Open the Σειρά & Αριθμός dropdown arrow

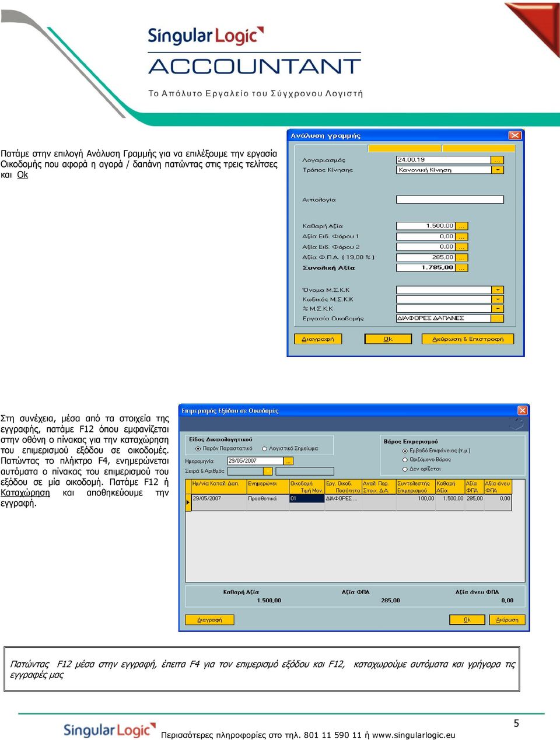268,471
